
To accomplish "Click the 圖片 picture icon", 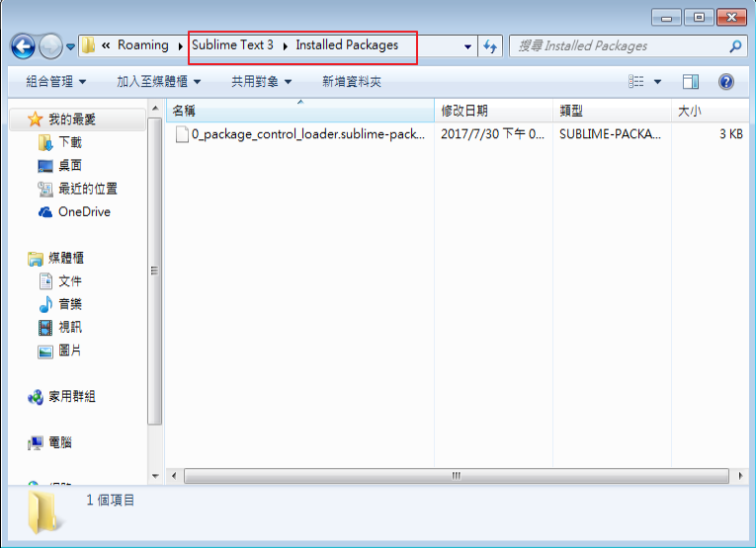I will (x=45, y=352).
